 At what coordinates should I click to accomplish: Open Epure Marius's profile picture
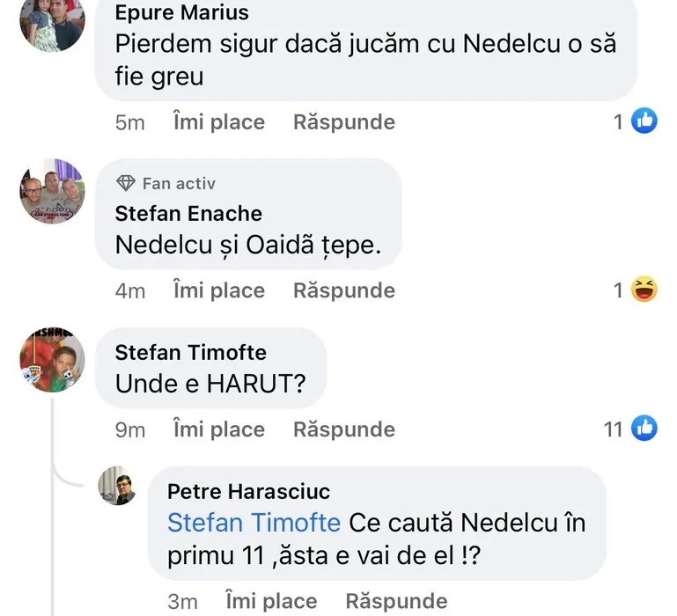click(x=52, y=20)
